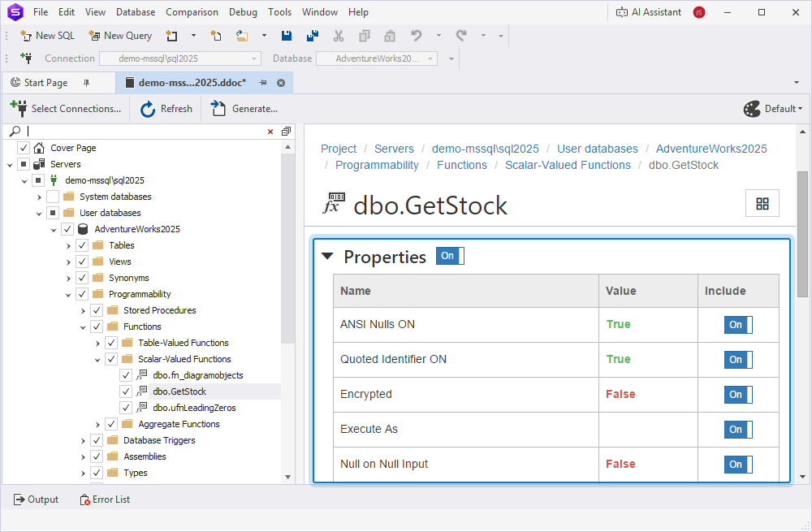This screenshot has height=532, width=812.
Task: Click the grid view icon near dbo.GetStock
Action: (762, 204)
